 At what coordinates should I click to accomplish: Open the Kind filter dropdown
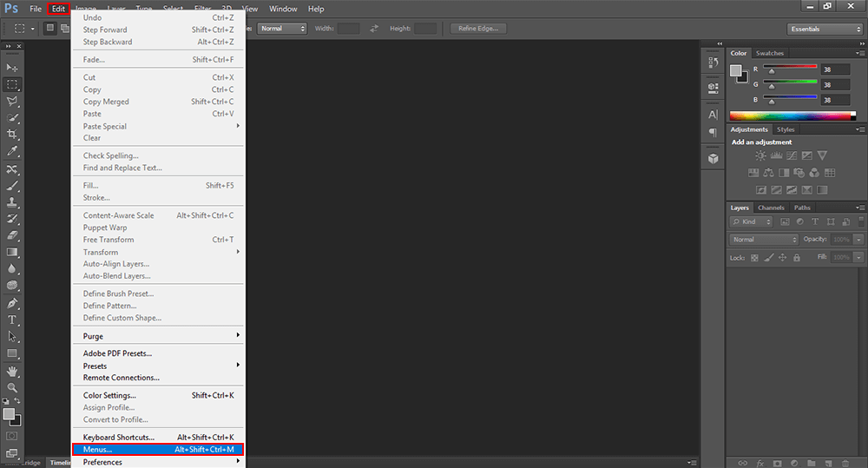coord(751,221)
